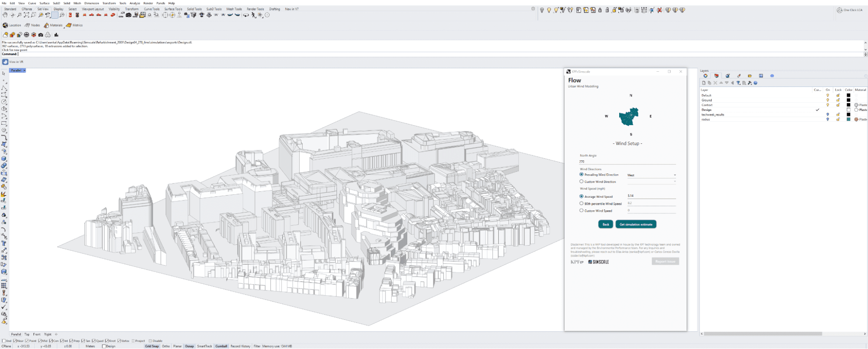The height and width of the screenshot is (349, 868).
Task: Switch to the Mesh Tools toolbar tab
Action: point(234,9)
